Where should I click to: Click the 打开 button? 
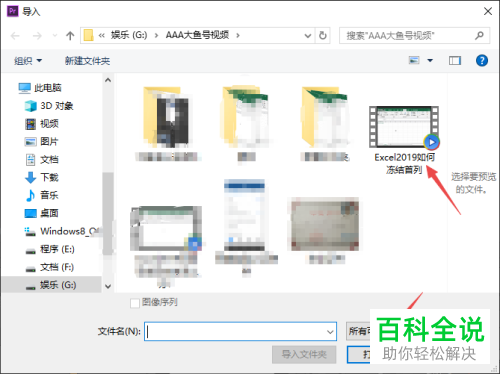pos(359,354)
